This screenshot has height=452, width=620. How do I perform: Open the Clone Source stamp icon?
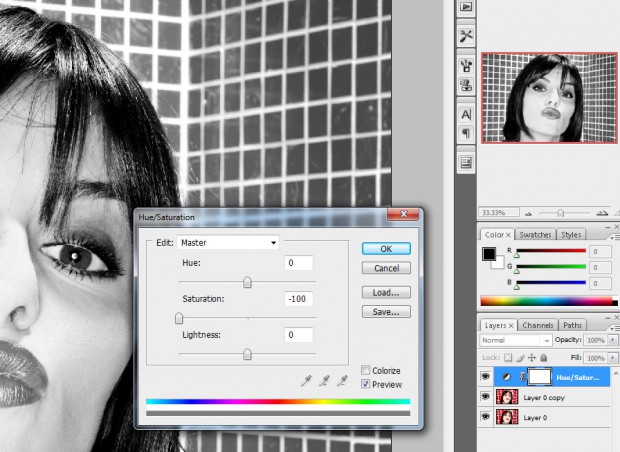coord(466,85)
